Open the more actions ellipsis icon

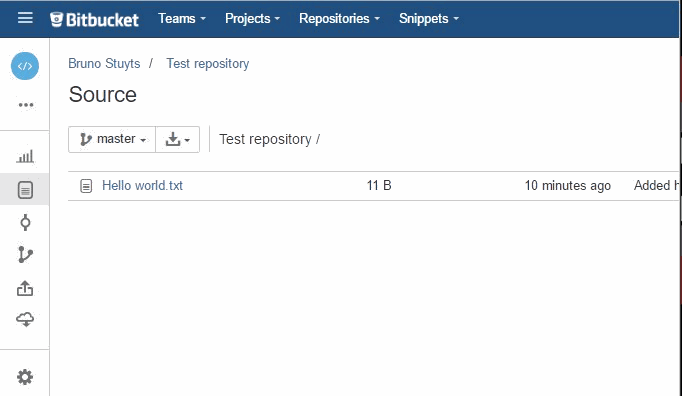pyautogui.click(x=26, y=105)
